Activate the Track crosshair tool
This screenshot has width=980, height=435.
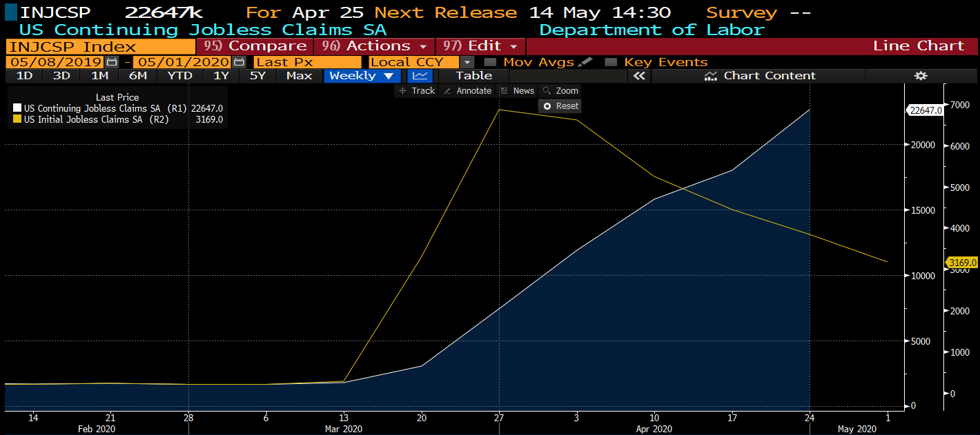pyautogui.click(x=416, y=91)
